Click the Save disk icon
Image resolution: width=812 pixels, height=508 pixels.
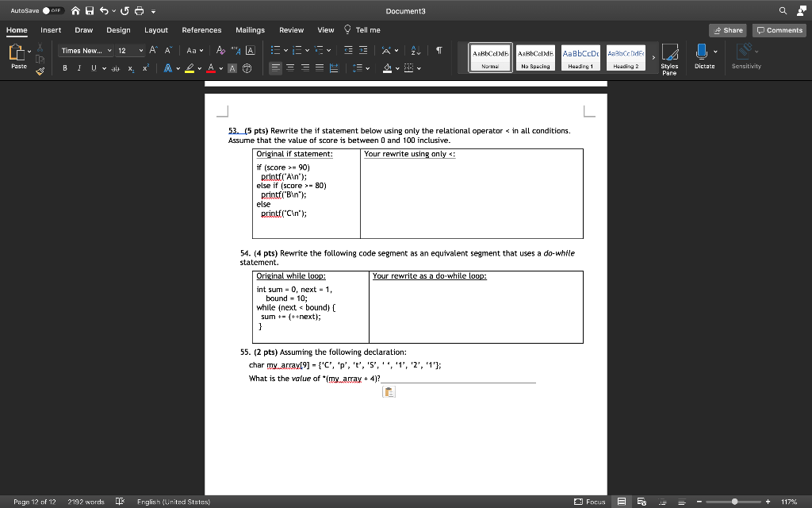pyautogui.click(x=90, y=11)
